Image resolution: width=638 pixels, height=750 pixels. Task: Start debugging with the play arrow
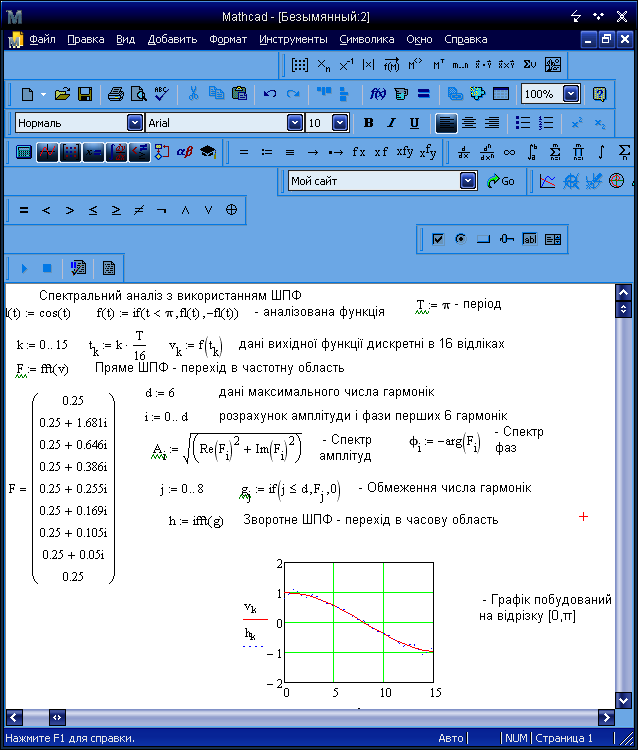pyautogui.click(x=24, y=268)
